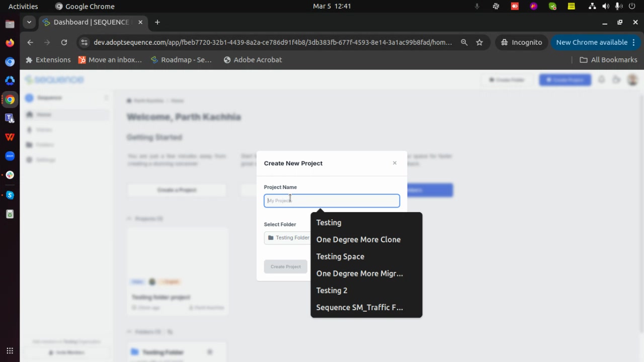Choose One Degree More Clone option
The image size is (644, 362).
[358, 240]
